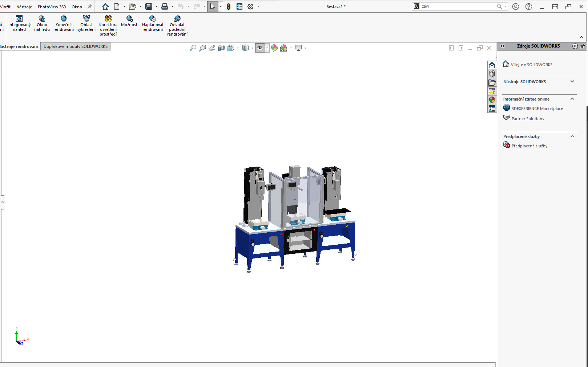Click the Display Style cube icon
This screenshot has width=588, height=367.
[246, 48]
